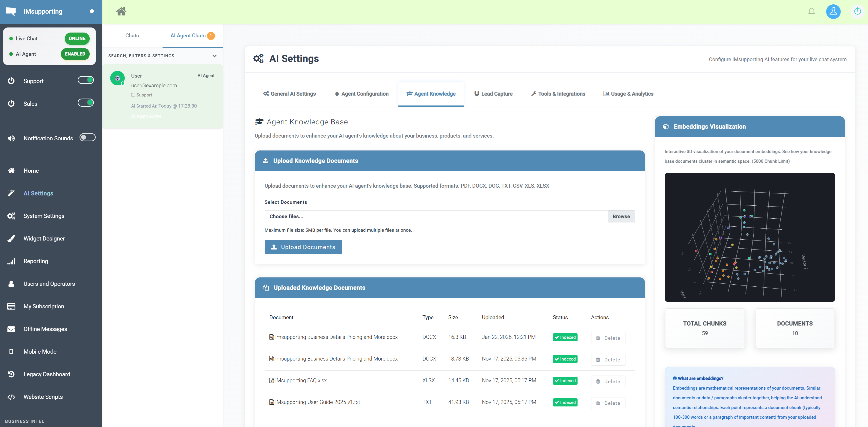Click the Widget Designer brush icon

[x=11, y=238]
